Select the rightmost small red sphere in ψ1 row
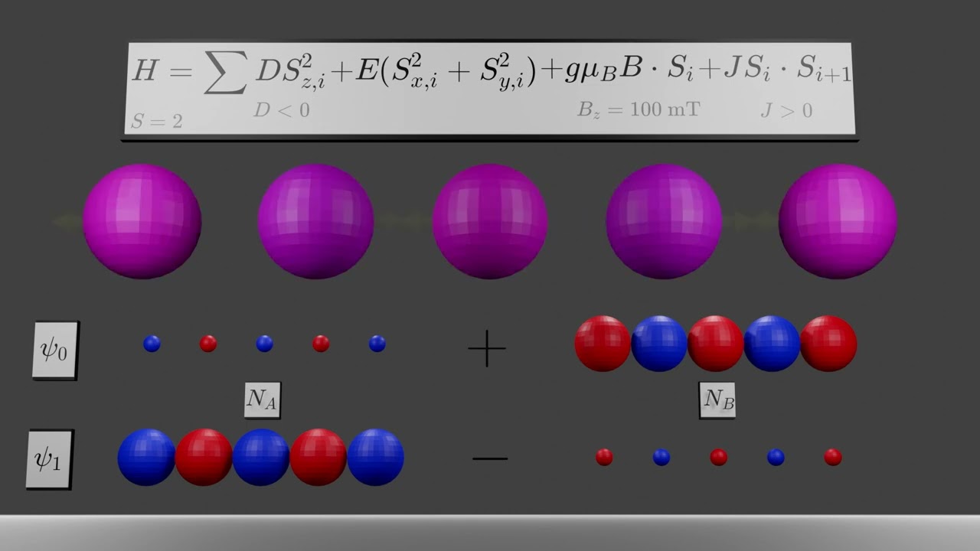The width and height of the screenshot is (980, 551). click(x=833, y=457)
